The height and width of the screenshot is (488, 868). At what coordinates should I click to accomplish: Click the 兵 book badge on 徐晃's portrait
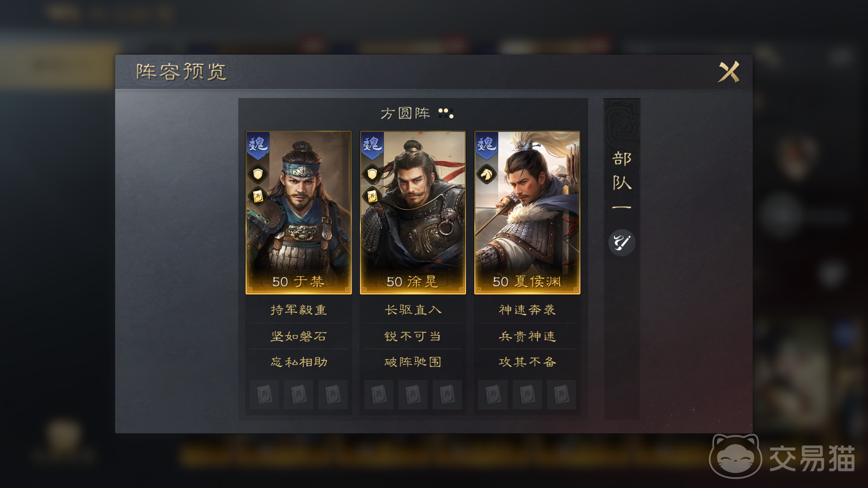(x=372, y=196)
